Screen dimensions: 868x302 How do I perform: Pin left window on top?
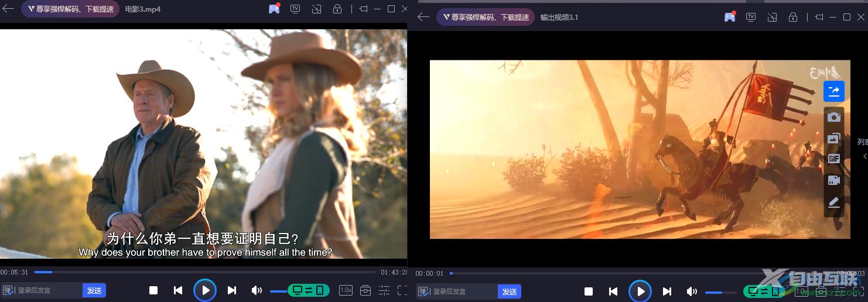[364, 9]
